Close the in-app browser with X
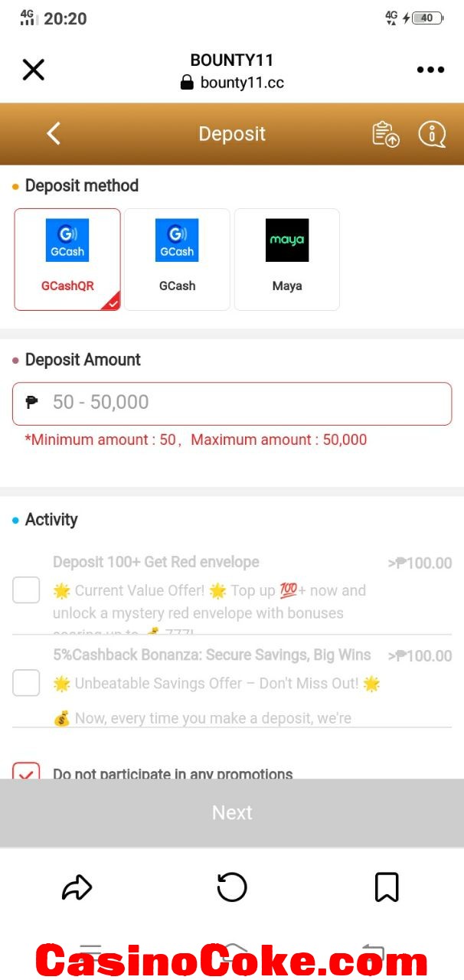 click(34, 70)
